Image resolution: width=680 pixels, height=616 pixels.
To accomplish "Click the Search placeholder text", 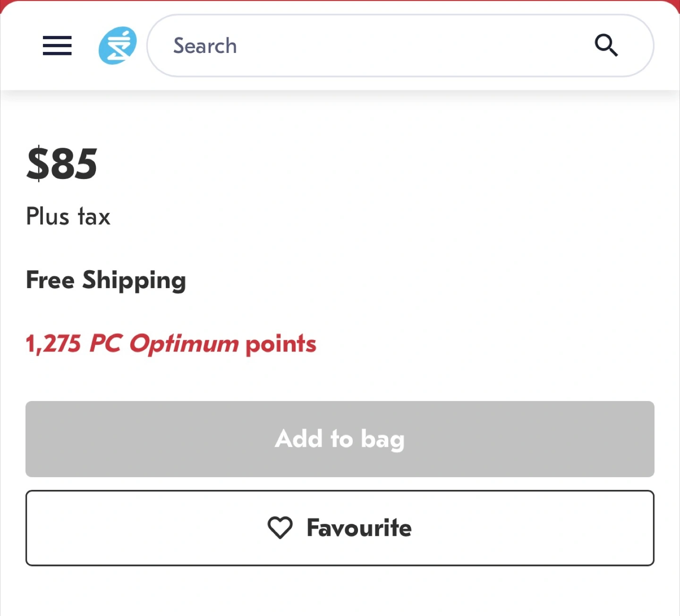I will coord(205,46).
